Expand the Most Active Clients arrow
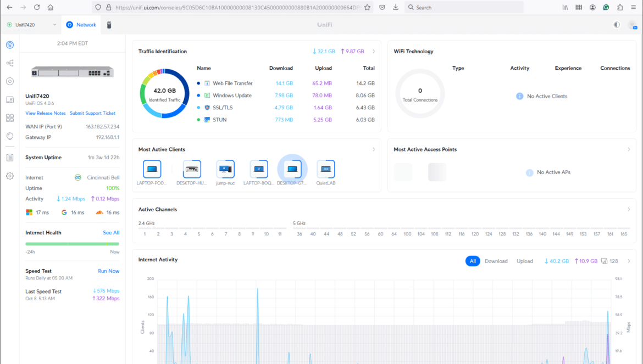The height and width of the screenshot is (364, 643). 374,149
